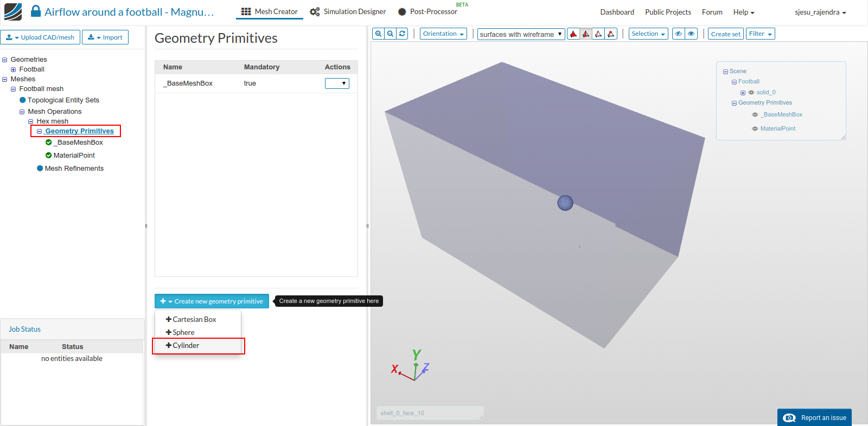
Task: Open the Forum link
Action: pyautogui.click(x=712, y=12)
